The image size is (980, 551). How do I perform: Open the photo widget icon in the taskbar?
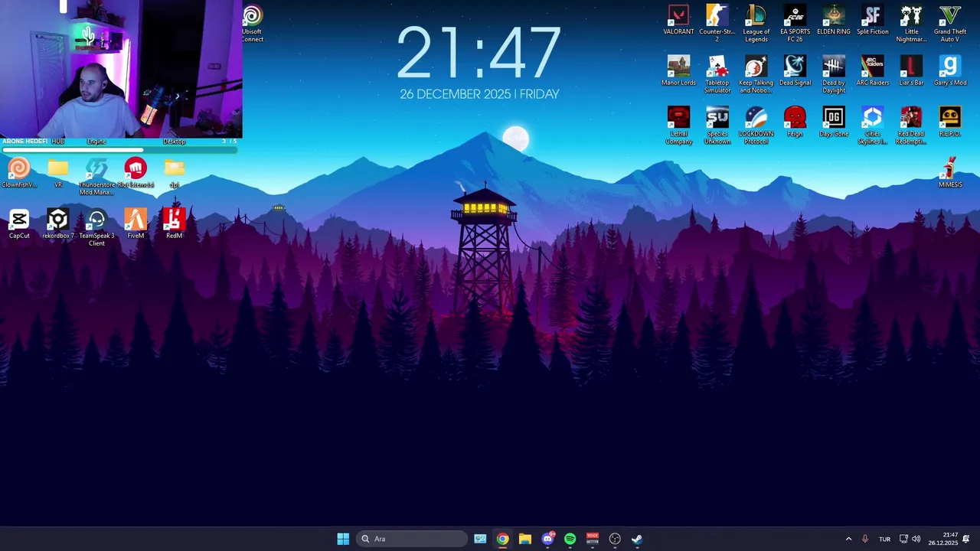[x=480, y=539]
